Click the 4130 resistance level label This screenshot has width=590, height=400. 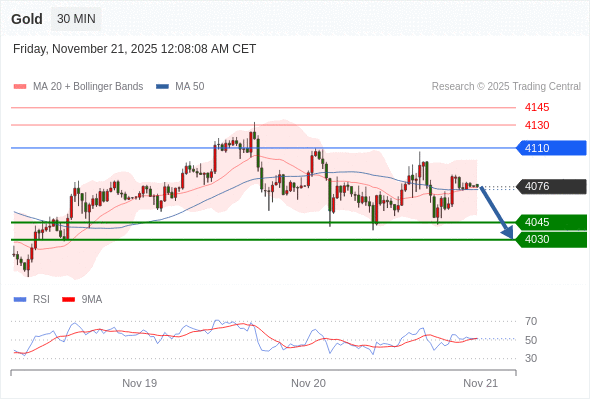pyautogui.click(x=537, y=125)
